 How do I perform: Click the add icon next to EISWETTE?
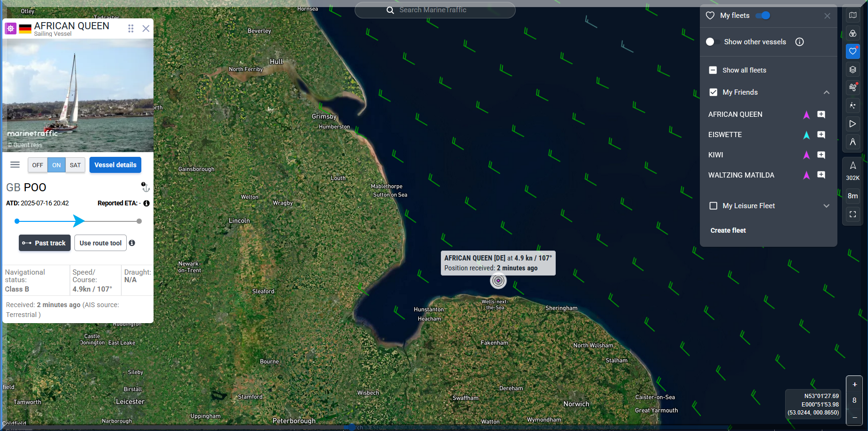pyautogui.click(x=821, y=135)
